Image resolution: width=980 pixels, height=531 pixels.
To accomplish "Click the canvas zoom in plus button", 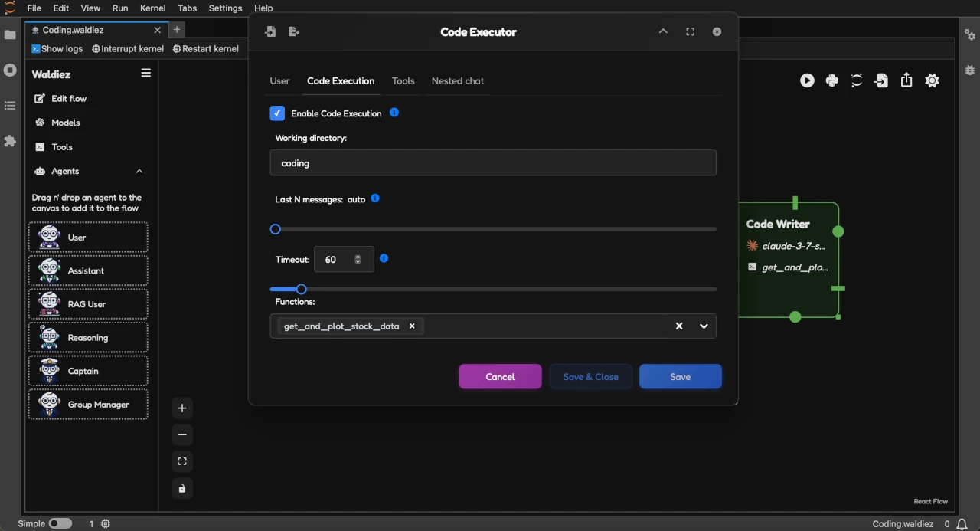I will coord(182,408).
